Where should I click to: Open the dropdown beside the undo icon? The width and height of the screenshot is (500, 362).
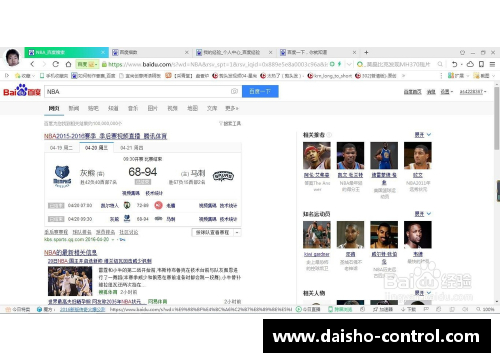coord(462,64)
